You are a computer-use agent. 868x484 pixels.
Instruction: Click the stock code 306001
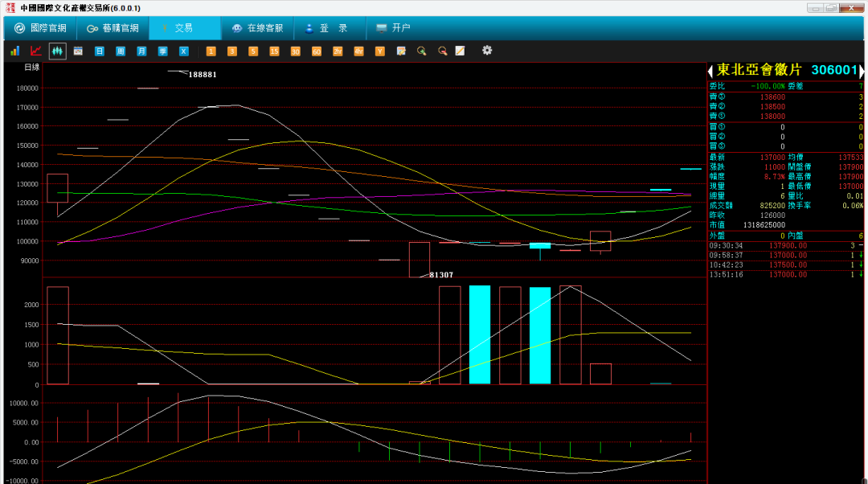(834, 70)
